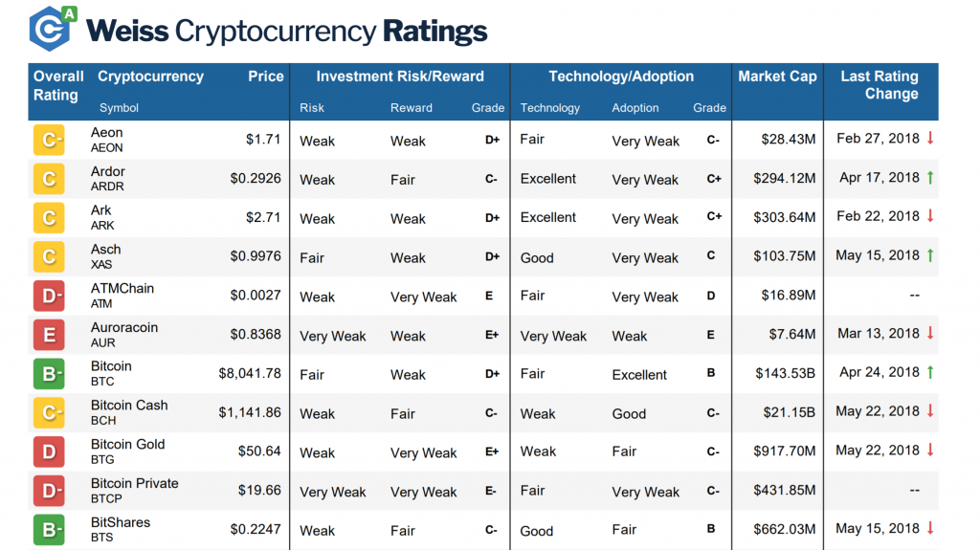Click the green up arrow beside Apr 17, 2018
980x550 pixels.
[x=929, y=178]
